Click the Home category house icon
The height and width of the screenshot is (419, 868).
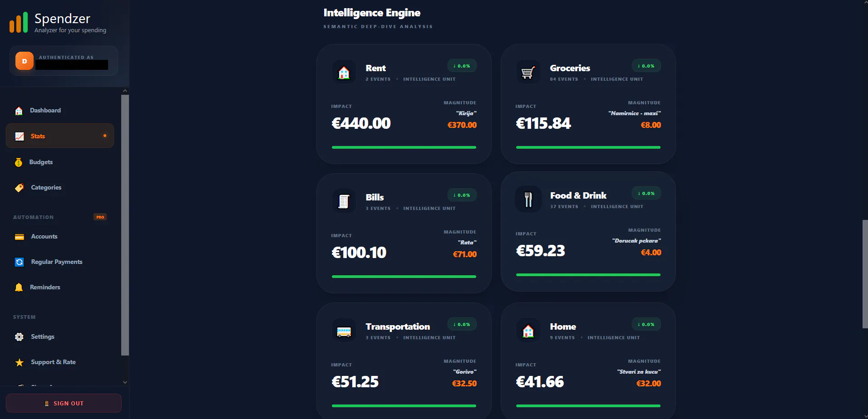tap(528, 331)
